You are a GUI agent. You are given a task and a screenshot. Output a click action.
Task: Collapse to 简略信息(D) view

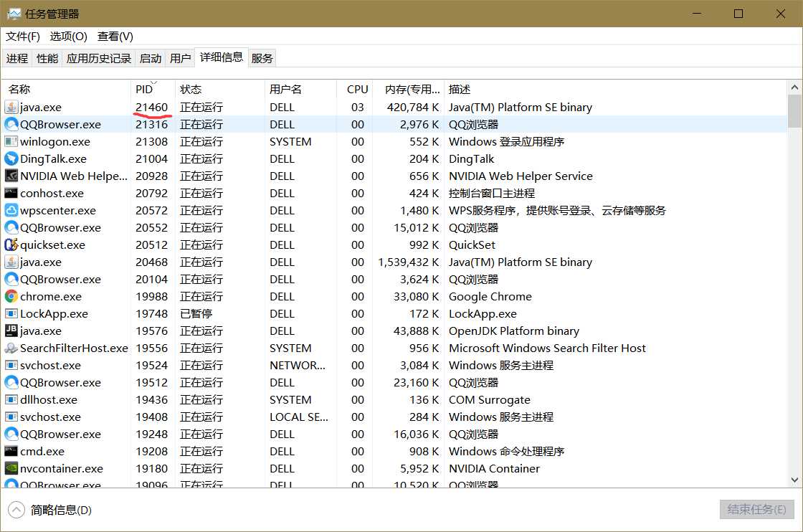(50, 510)
